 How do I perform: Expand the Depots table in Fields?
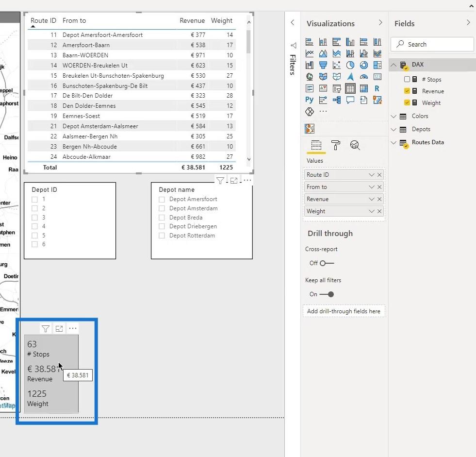(x=394, y=130)
